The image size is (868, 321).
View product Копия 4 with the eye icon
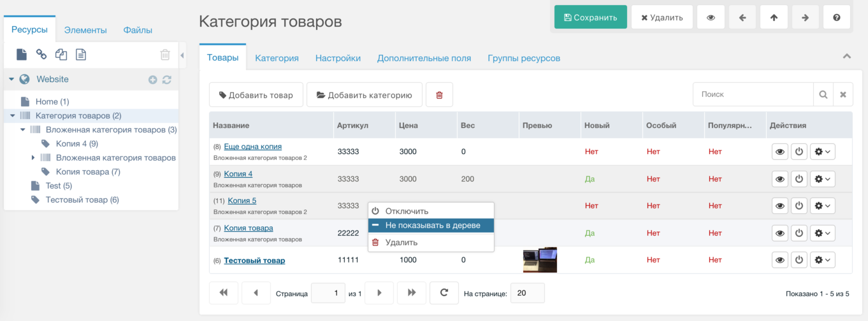click(779, 180)
